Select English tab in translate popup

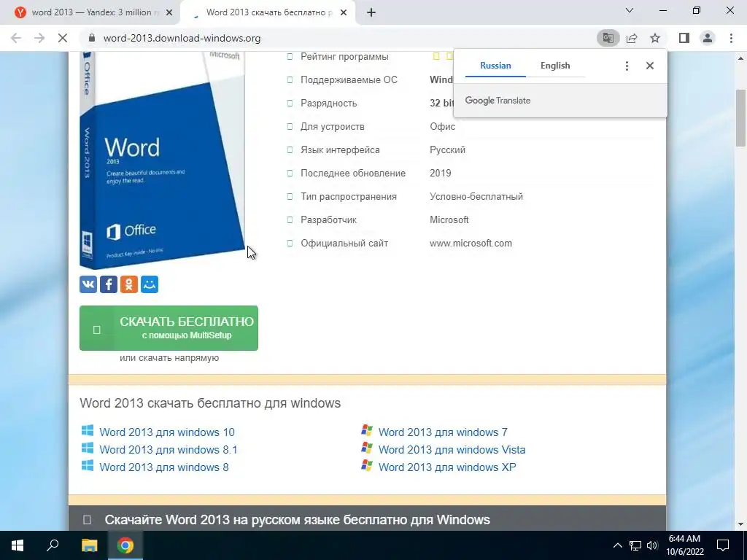coord(555,66)
